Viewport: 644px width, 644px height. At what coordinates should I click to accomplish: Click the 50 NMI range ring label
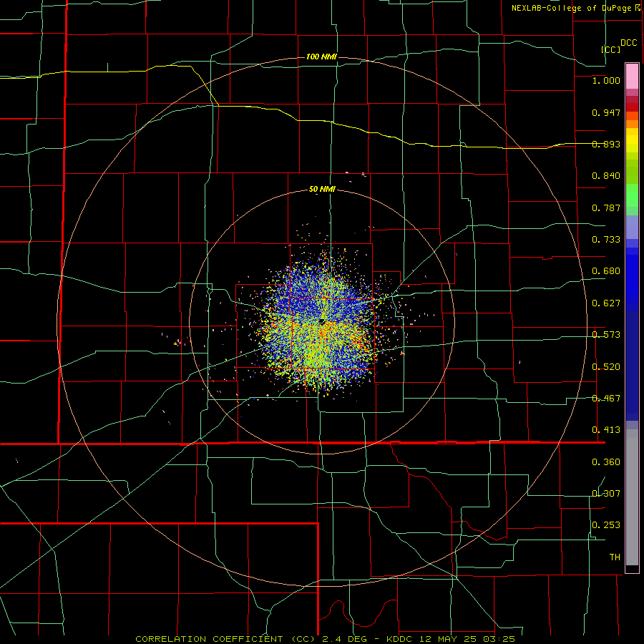(322, 190)
